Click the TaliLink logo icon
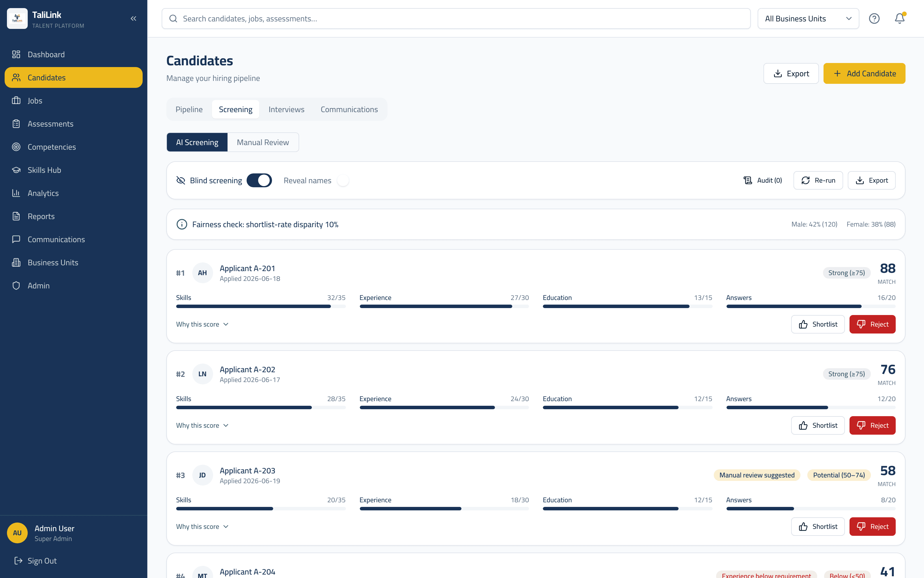 (x=17, y=18)
